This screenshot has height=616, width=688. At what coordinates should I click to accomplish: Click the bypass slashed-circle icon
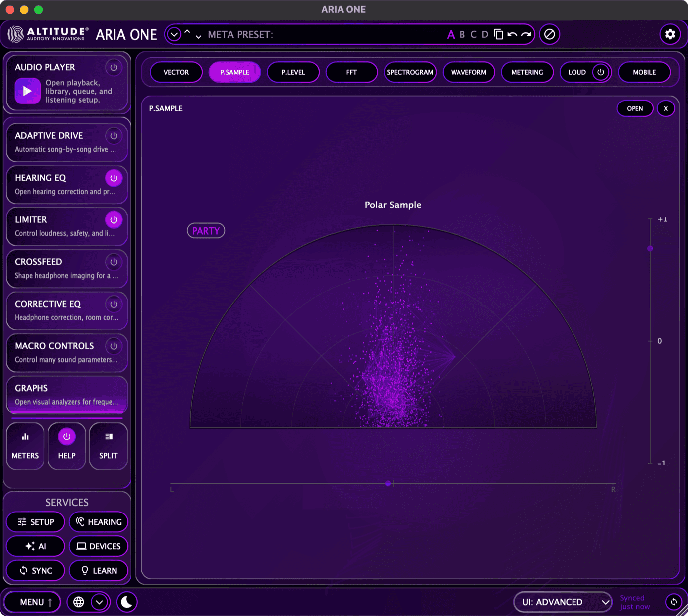[x=550, y=34]
